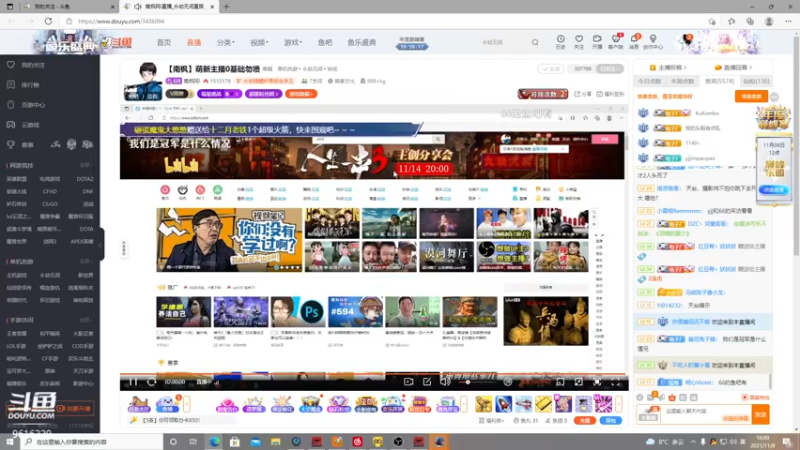Click the 充值 recharge button
The image size is (800, 450).
(x=585, y=420)
